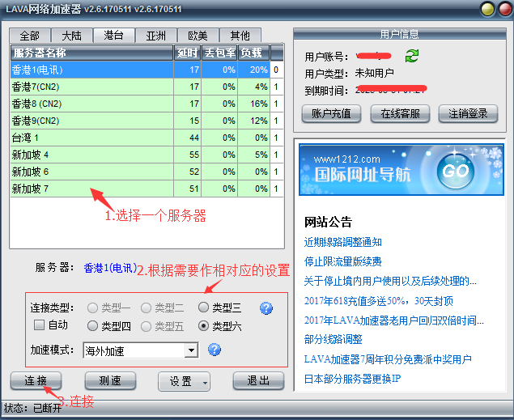Sort by 负载 column header

[x=253, y=53]
